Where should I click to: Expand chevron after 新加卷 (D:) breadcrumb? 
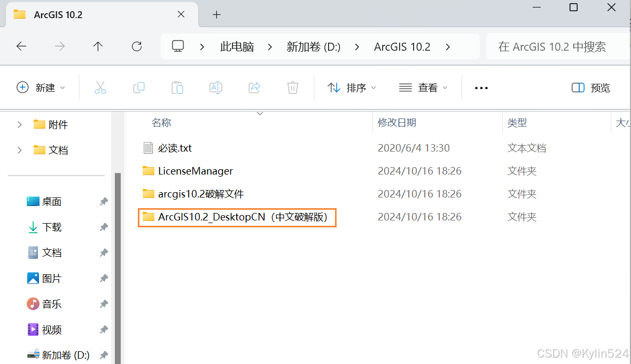coord(357,47)
